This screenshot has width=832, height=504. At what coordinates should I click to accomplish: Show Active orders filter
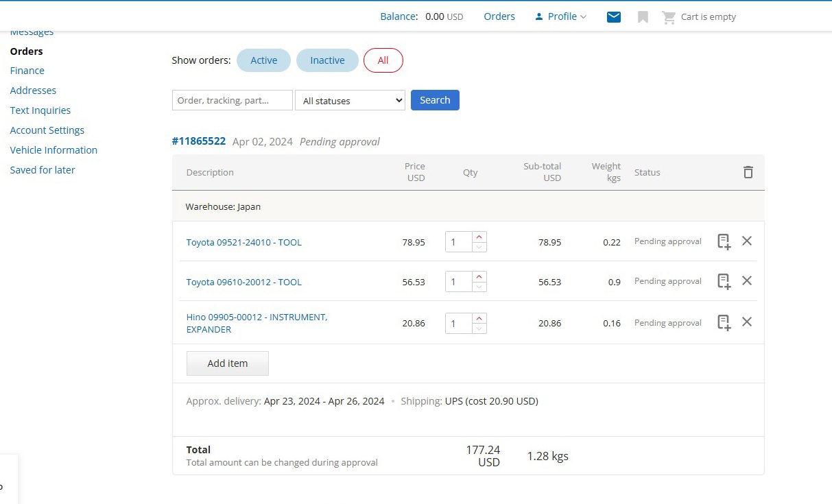pyautogui.click(x=263, y=60)
